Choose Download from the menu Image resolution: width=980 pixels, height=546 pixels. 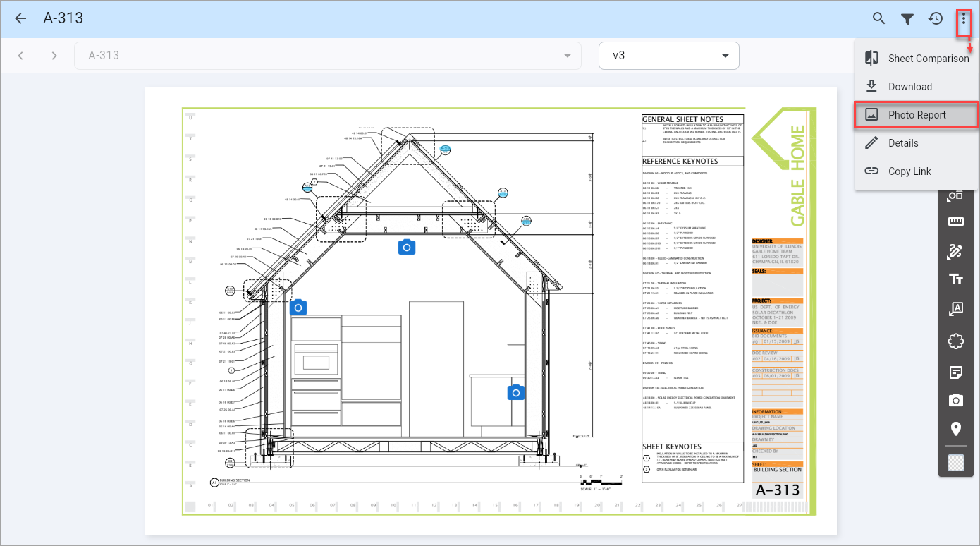[916, 87]
